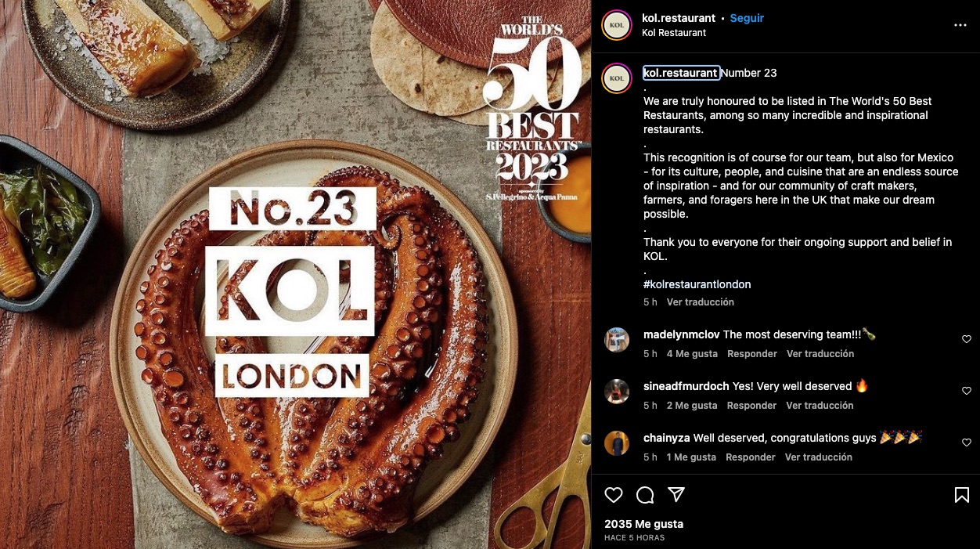Like madelynmclov's comment with the heart
This screenshot has width=980, height=549.
pos(966,339)
